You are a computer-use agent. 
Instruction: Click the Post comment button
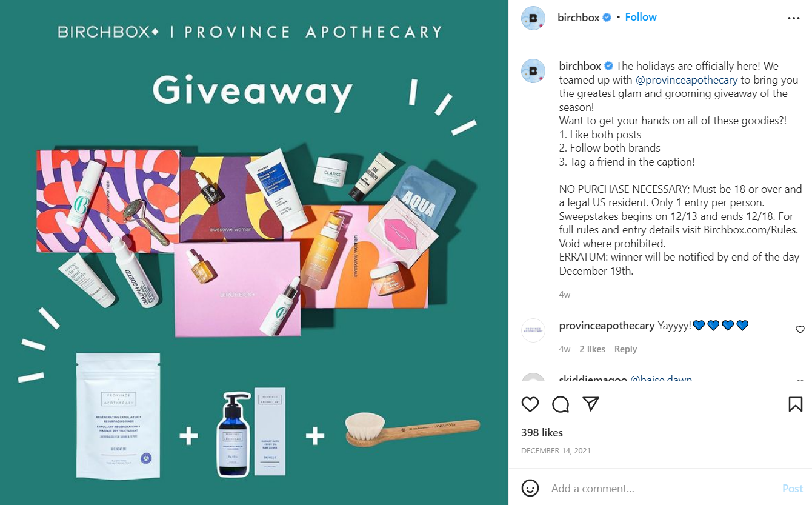click(792, 488)
